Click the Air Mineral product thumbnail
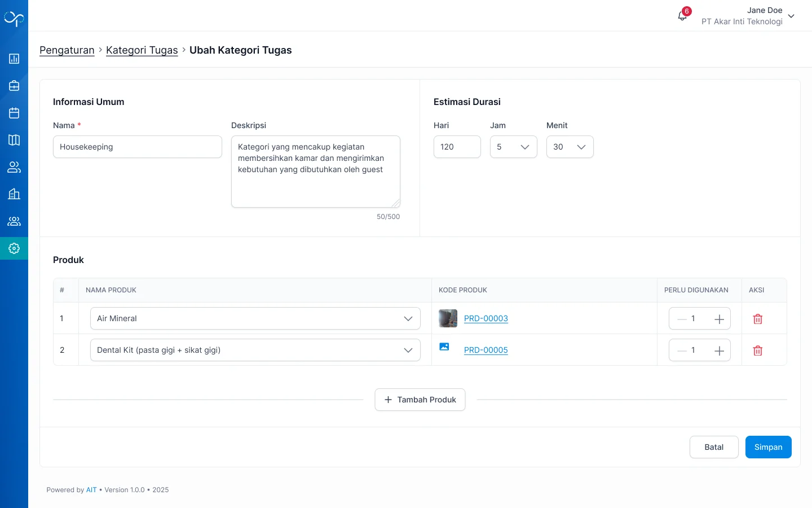 (448, 318)
